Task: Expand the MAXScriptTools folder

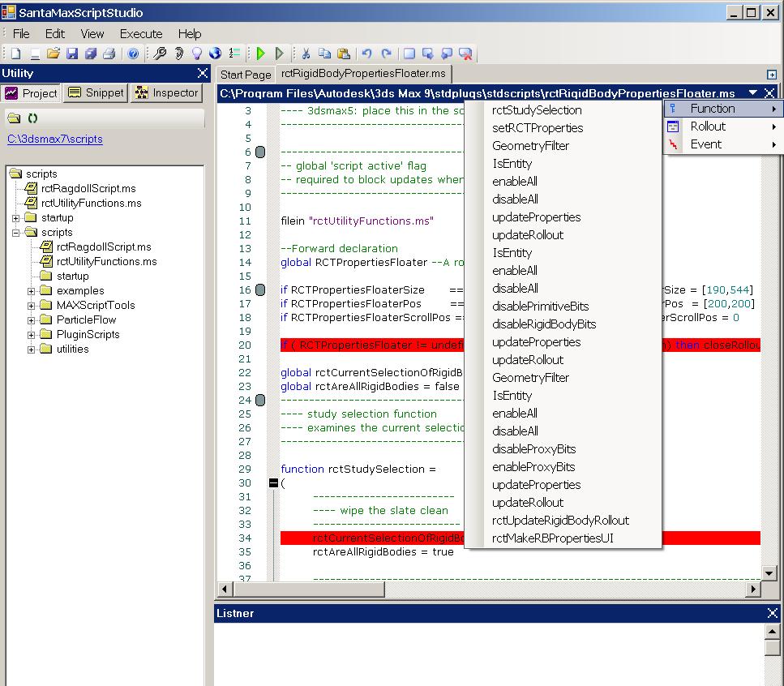Action: [31, 306]
